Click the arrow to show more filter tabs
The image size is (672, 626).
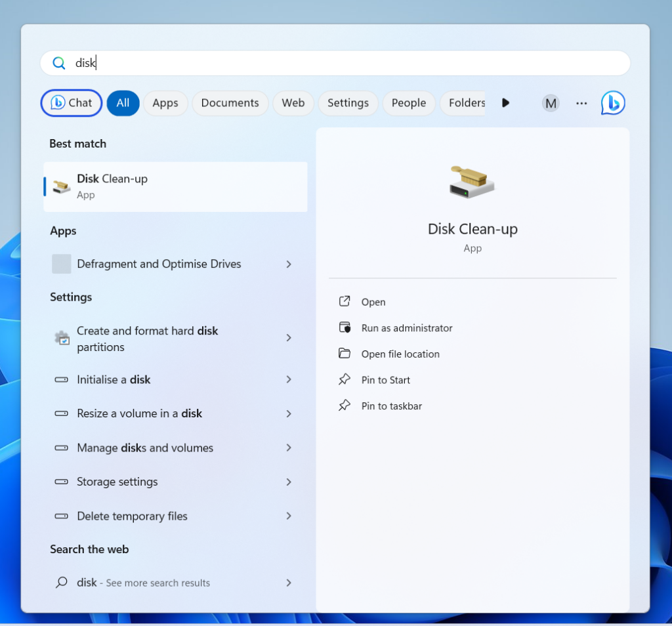[x=505, y=103]
